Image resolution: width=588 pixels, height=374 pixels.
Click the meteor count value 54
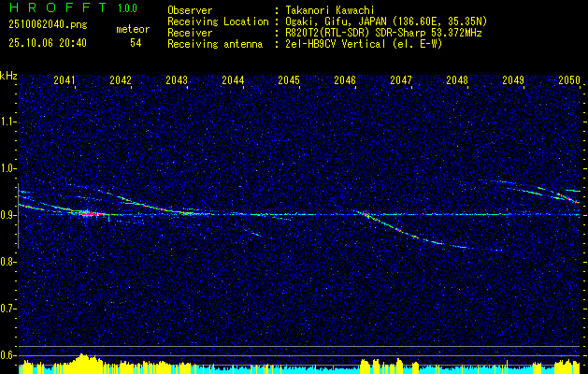(x=136, y=43)
